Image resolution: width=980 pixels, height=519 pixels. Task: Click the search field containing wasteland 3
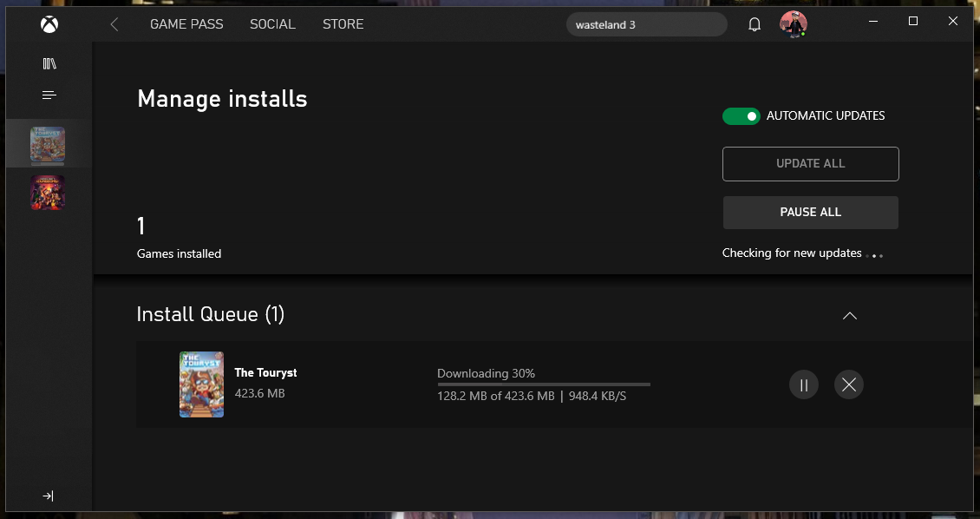click(647, 25)
